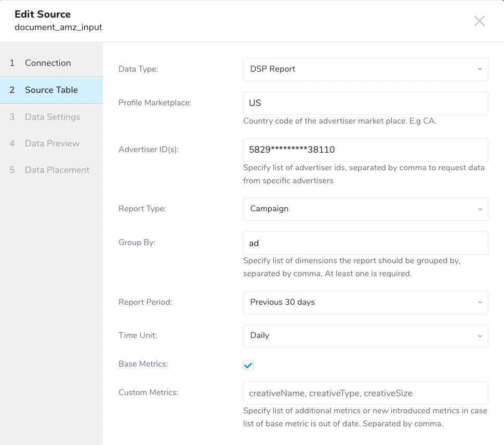Uncheck the Base Metrics checkbox
The height and width of the screenshot is (445, 504).
pyautogui.click(x=248, y=366)
